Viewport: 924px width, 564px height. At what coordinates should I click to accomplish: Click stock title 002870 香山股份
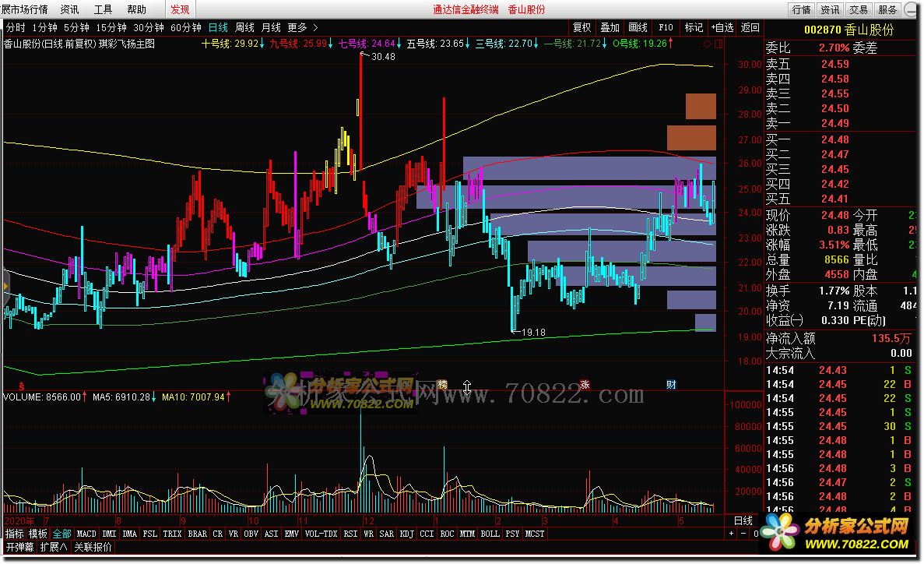click(x=848, y=30)
